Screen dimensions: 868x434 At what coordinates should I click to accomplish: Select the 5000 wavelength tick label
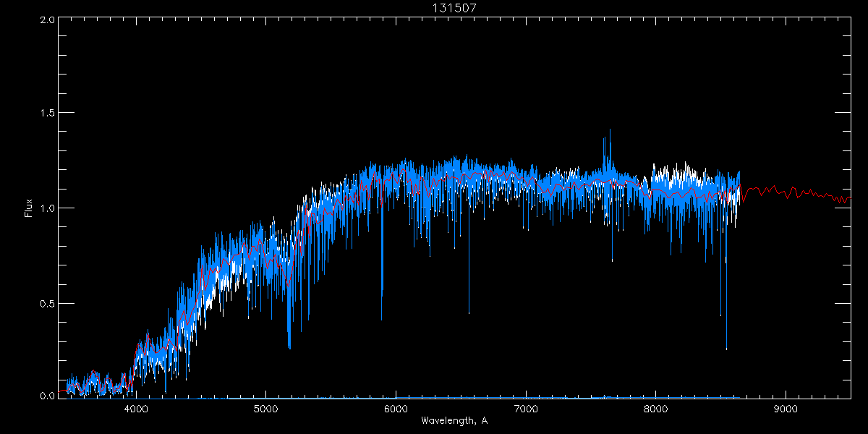pyautogui.click(x=265, y=409)
